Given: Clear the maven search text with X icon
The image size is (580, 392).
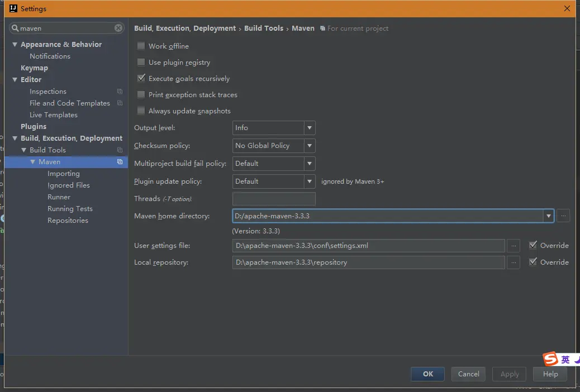Looking at the screenshot, I should pyautogui.click(x=118, y=28).
